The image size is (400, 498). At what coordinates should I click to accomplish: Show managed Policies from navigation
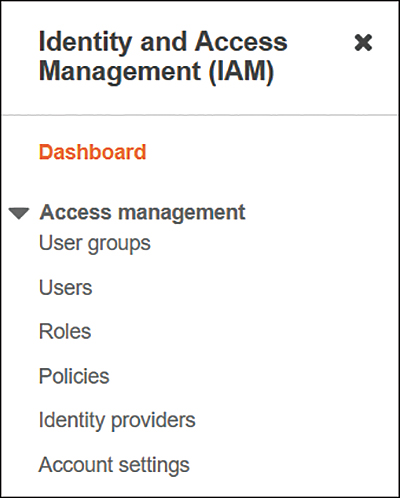coord(74,376)
